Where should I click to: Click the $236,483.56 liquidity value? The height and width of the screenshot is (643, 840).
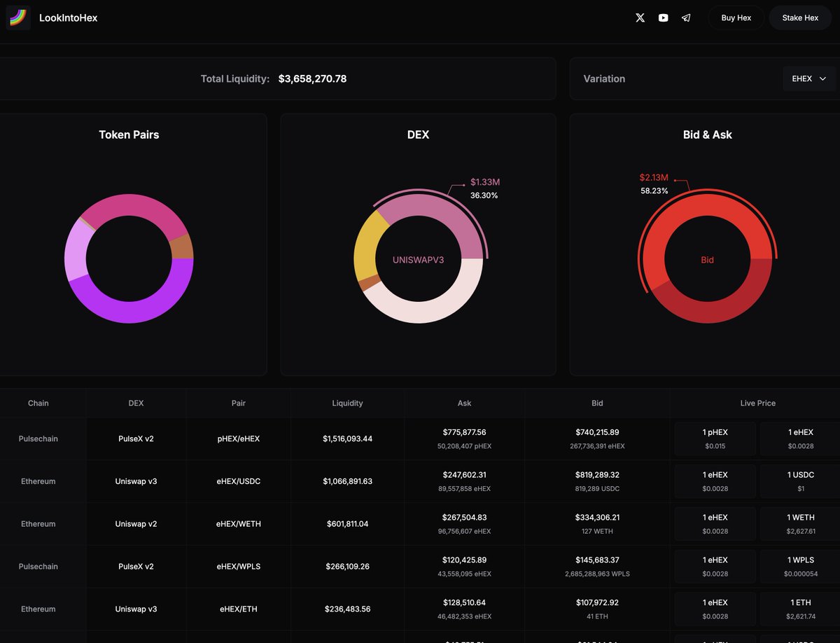coord(348,609)
